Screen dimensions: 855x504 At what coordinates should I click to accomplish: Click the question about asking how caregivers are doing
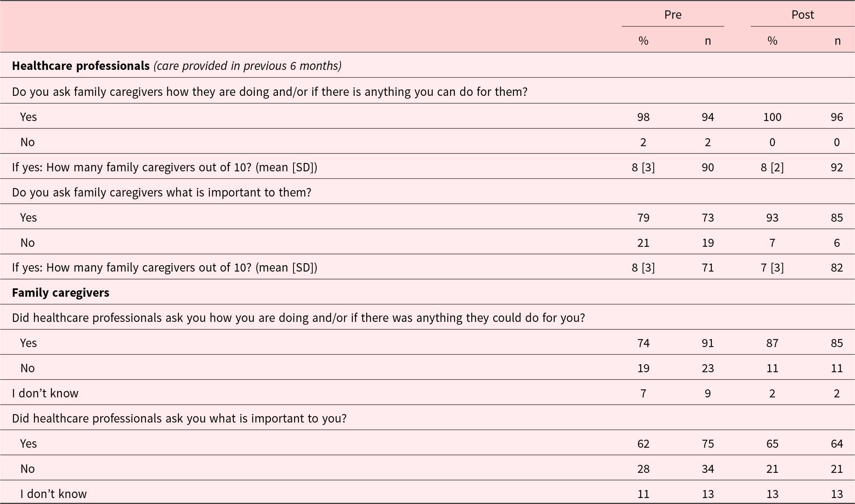click(x=270, y=92)
